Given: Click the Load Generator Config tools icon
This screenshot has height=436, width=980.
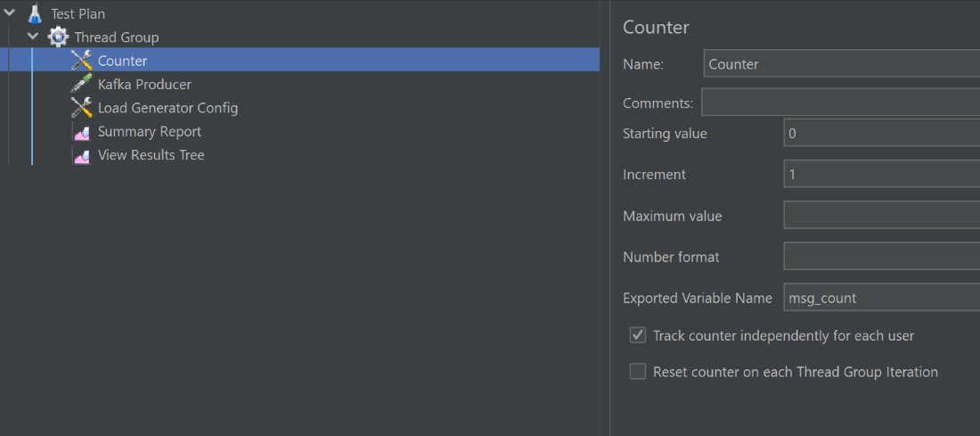Looking at the screenshot, I should pyautogui.click(x=82, y=108).
